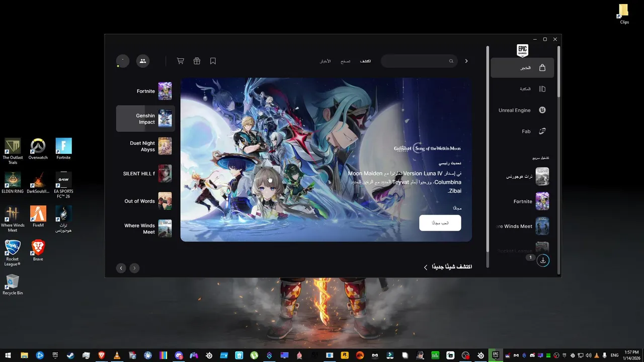Open 'اكتشف شيئًا جديدًا' section link
Image resolution: width=644 pixels, height=362 pixels.
tap(448, 267)
